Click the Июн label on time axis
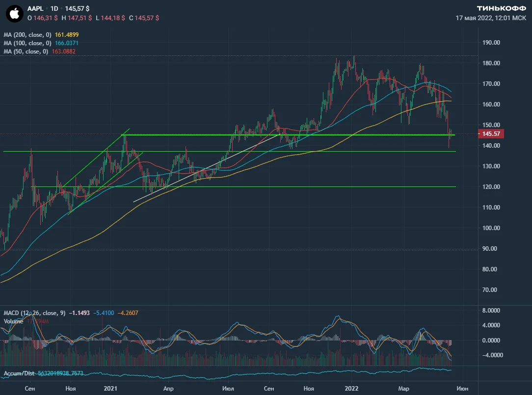This screenshot has height=395, width=532. (x=462, y=388)
